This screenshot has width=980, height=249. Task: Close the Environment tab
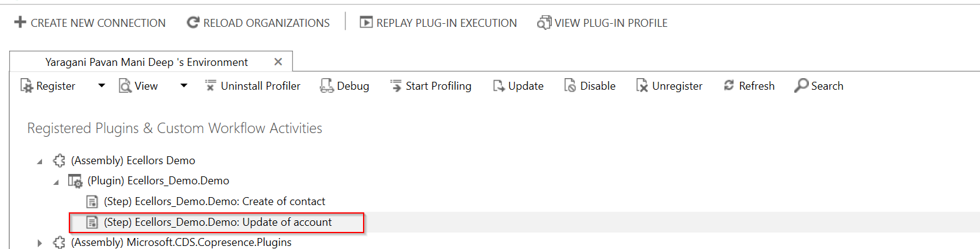278,62
